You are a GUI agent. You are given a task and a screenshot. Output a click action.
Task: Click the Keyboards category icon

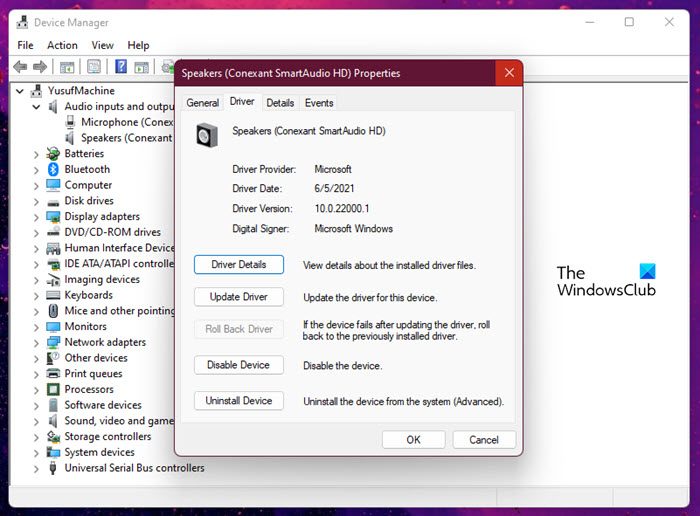[53, 295]
